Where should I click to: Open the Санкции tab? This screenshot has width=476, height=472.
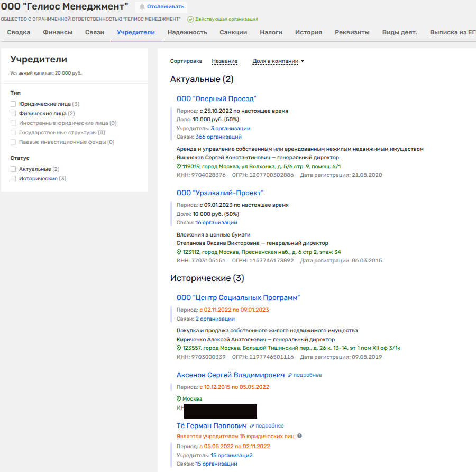(x=233, y=32)
